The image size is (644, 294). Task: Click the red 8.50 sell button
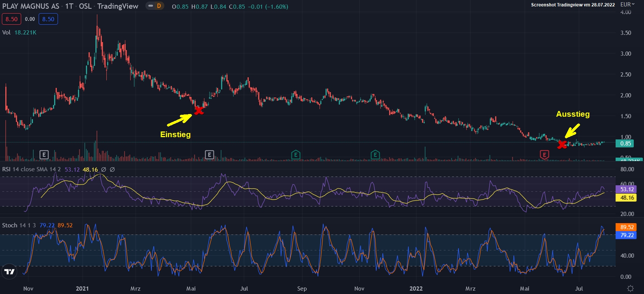11,19
